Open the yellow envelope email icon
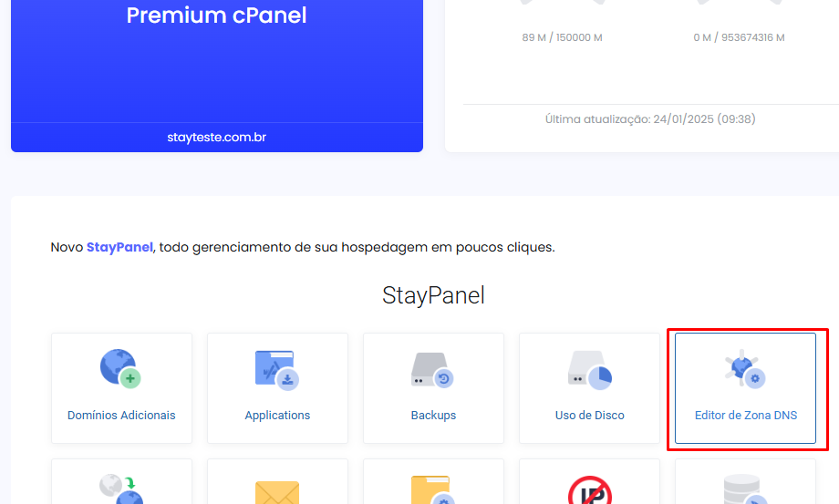Screen dimensions: 839x504 (x=277, y=492)
